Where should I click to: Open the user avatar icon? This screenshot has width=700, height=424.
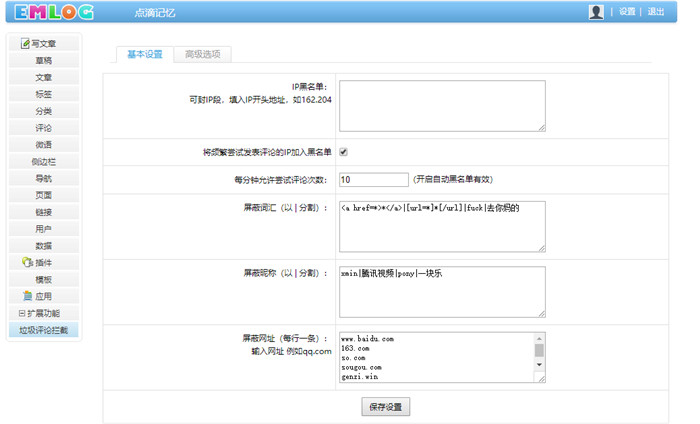coord(596,12)
